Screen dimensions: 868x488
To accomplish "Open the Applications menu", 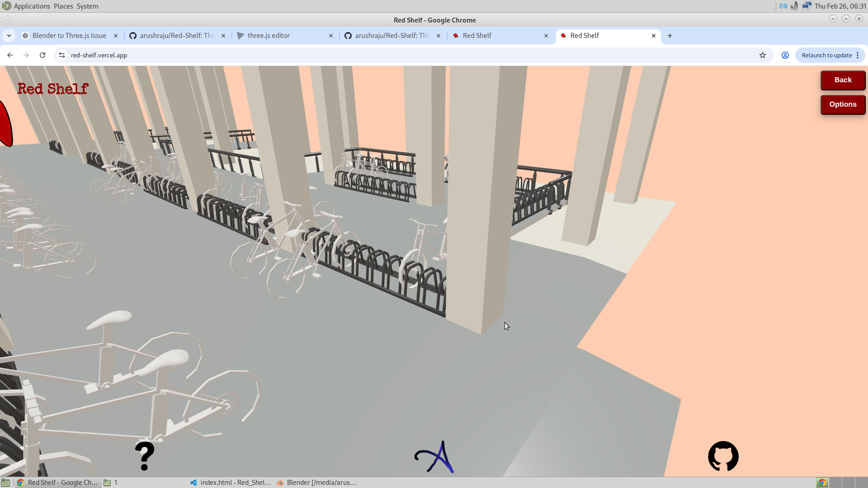I will coord(31,6).
